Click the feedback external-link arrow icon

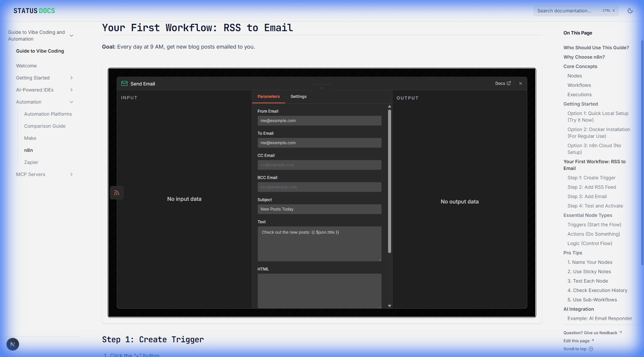(621, 332)
